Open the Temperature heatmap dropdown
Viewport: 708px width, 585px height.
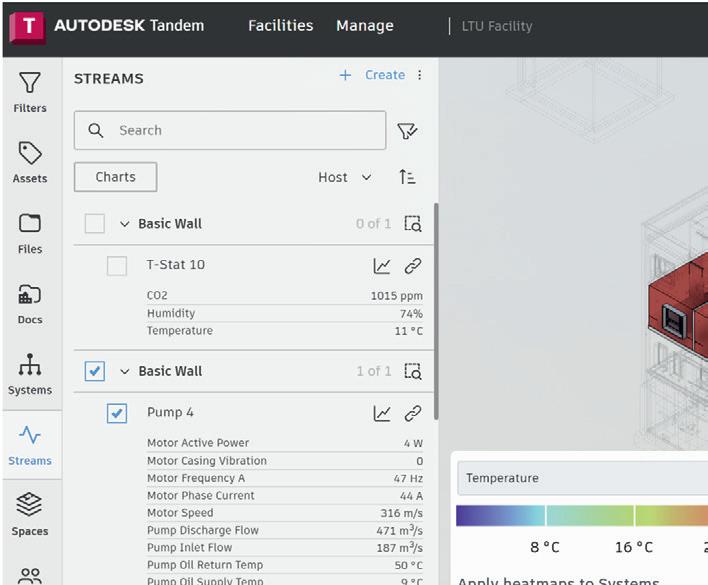point(582,478)
